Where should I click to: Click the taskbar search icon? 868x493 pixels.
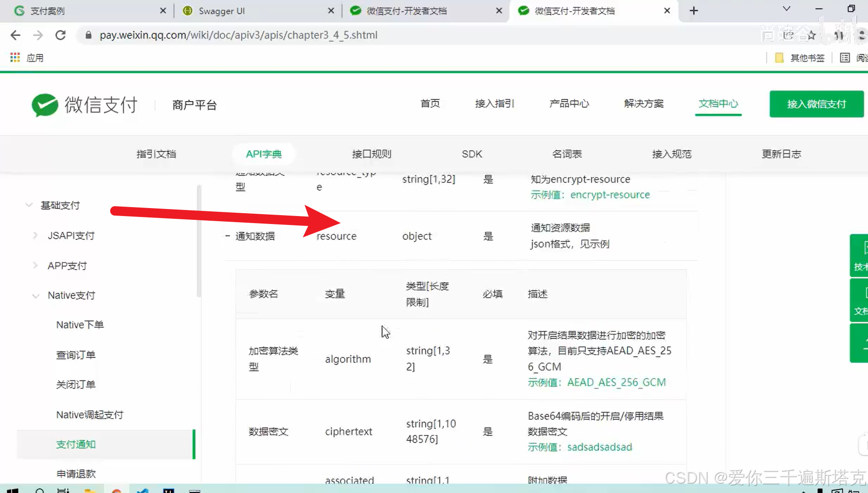pyautogui.click(x=40, y=490)
